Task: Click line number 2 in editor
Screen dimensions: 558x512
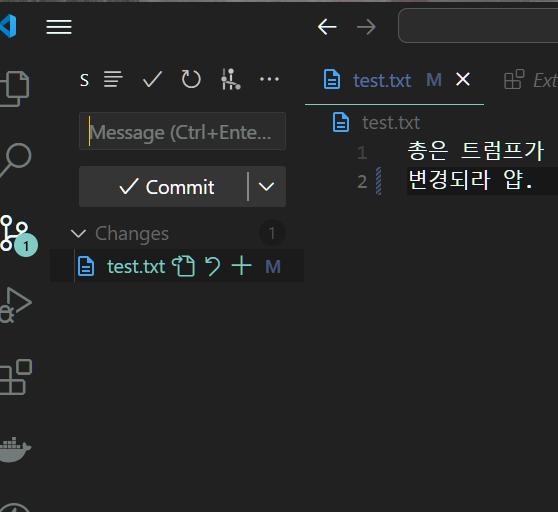Action: coord(362,181)
